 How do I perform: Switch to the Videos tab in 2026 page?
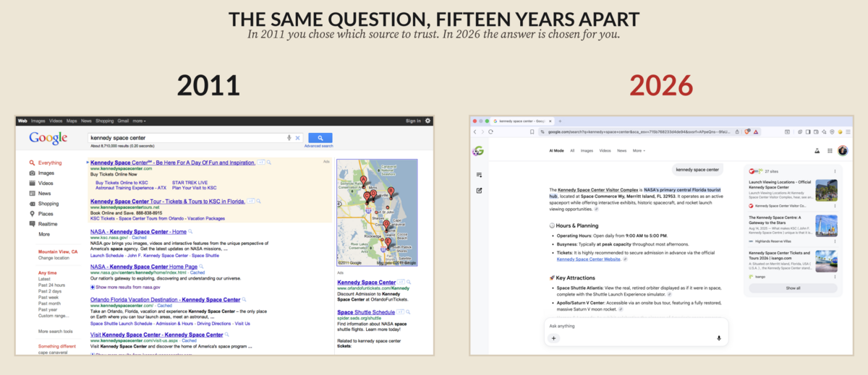click(605, 151)
